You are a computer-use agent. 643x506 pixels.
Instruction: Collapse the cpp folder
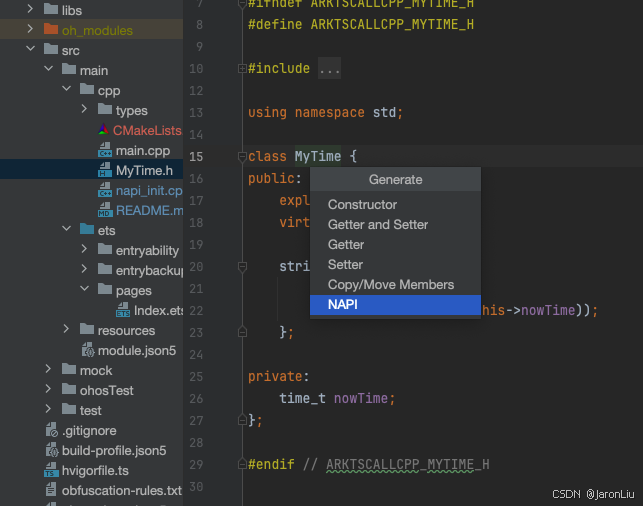pos(66,89)
